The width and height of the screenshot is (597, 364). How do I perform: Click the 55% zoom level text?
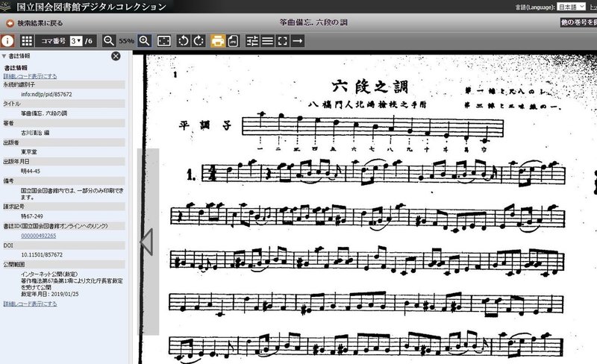[126, 41]
